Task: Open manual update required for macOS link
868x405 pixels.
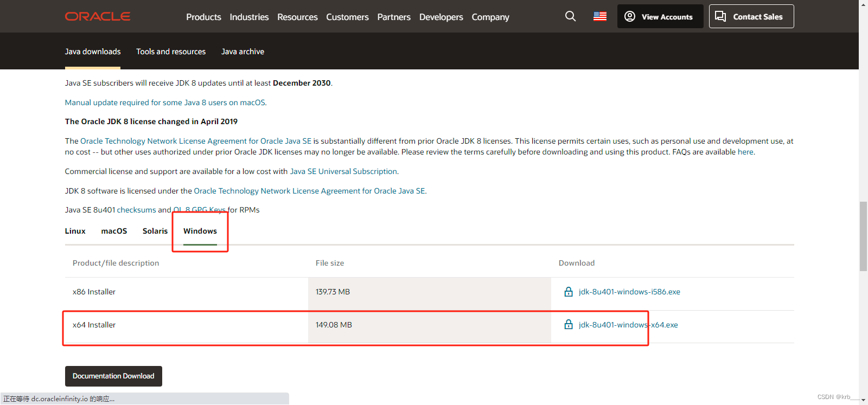Action: coord(165,102)
